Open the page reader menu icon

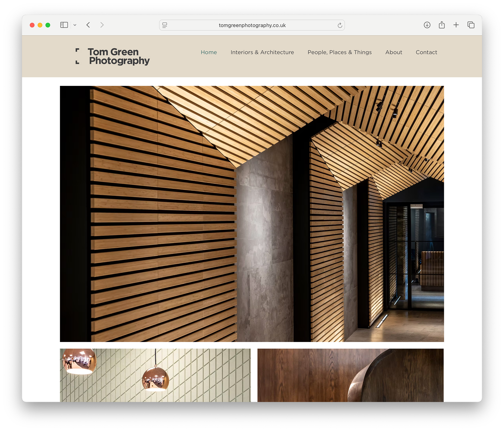coord(165,25)
